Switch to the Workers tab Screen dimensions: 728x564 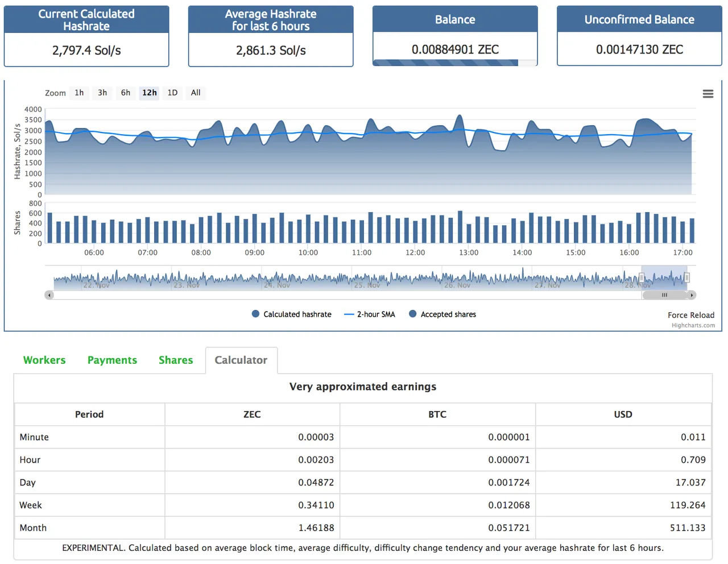(x=44, y=360)
